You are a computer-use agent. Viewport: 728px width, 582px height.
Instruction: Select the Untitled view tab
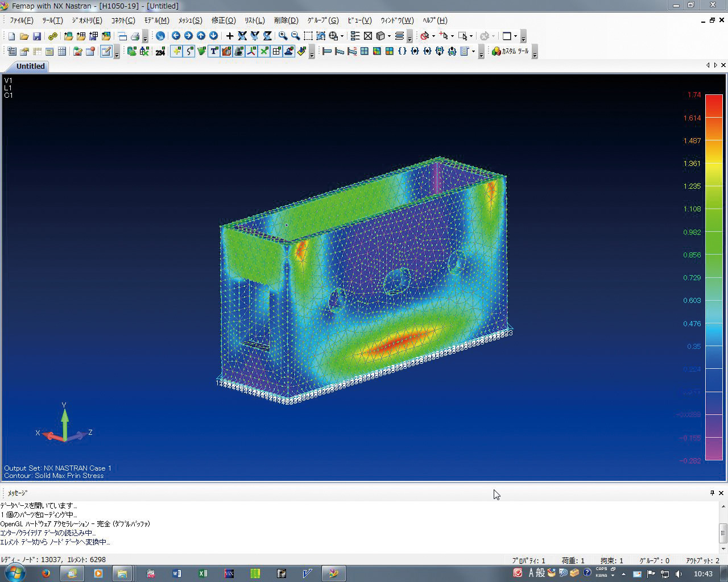click(x=30, y=66)
